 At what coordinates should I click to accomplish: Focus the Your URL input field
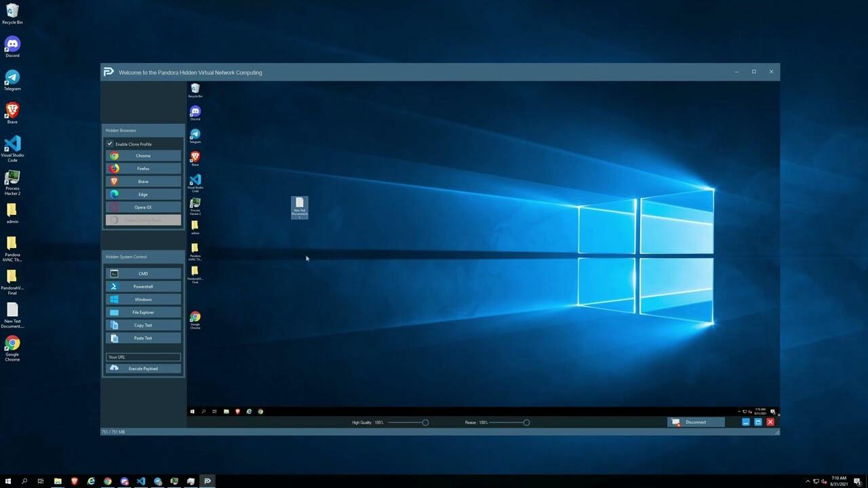143,357
